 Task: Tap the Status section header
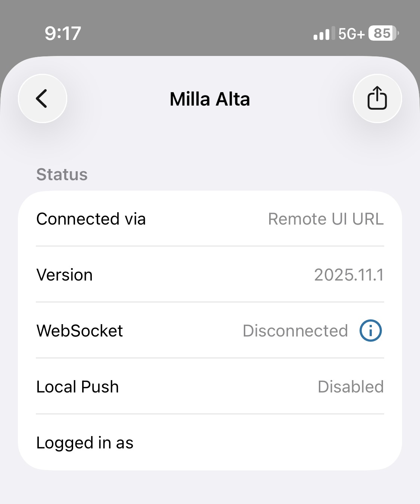point(62,175)
